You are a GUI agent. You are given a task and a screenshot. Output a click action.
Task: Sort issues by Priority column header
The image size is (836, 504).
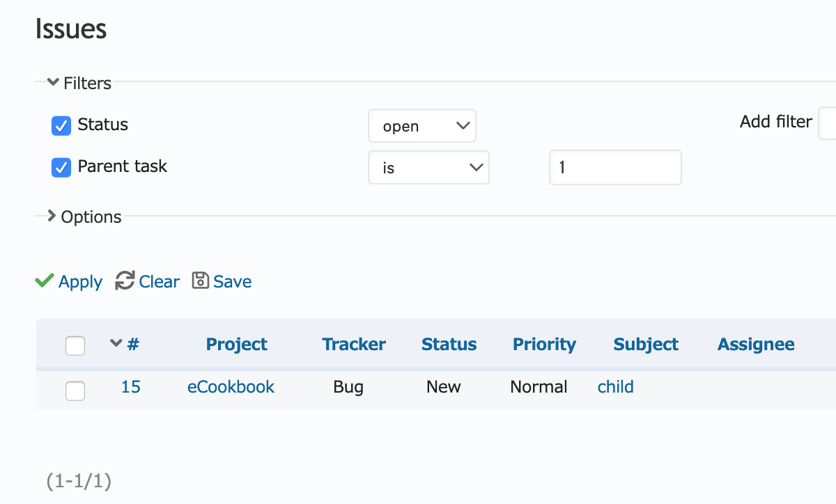[x=544, y=345]
